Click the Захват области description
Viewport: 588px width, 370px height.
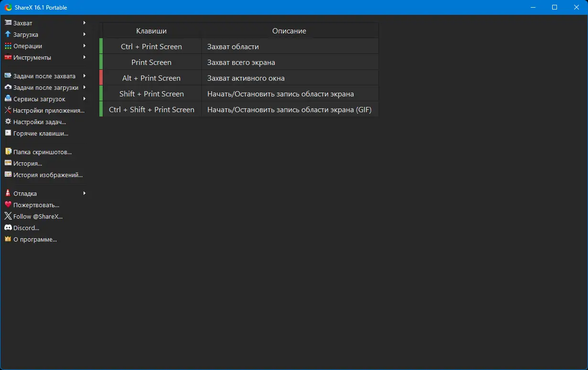pos(289,46)
